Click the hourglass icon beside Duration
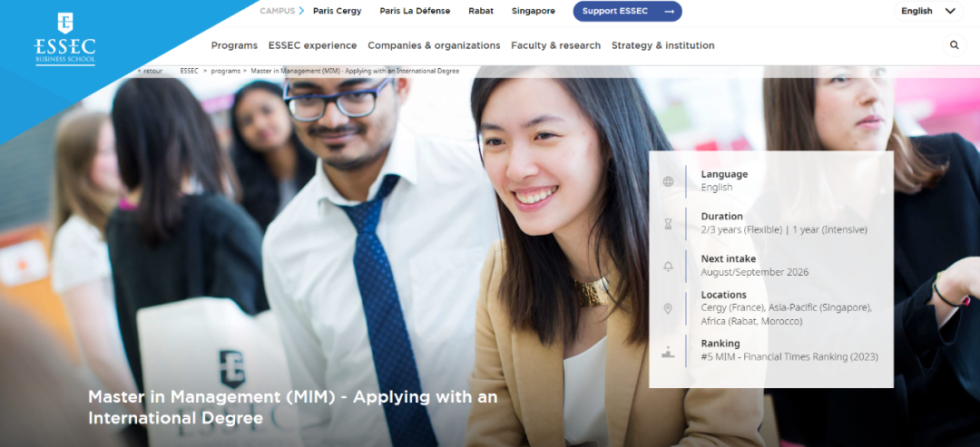This screenshot has height=447, width=980. (668, 224)
